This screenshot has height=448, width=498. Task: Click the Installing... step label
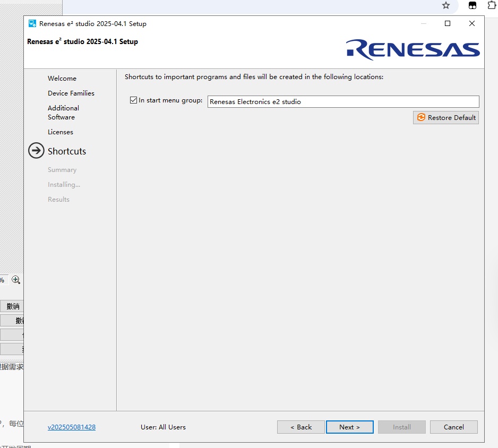tap(64, 185)
